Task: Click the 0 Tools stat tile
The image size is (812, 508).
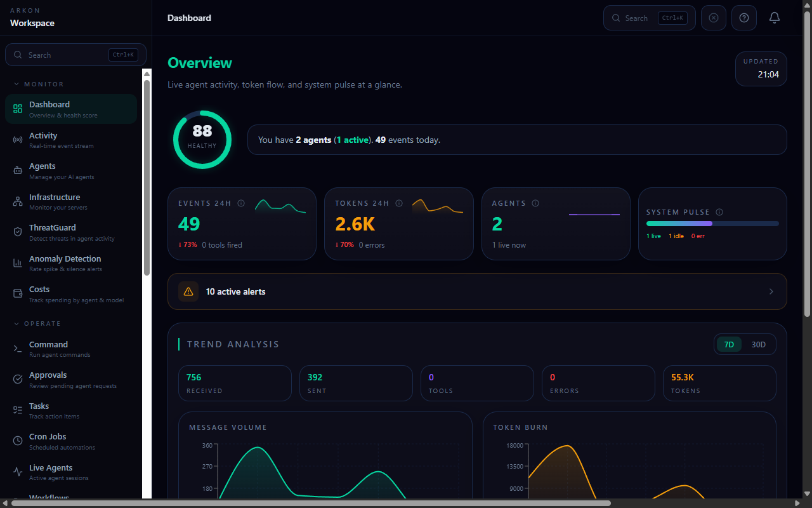Action: [477, 383]
